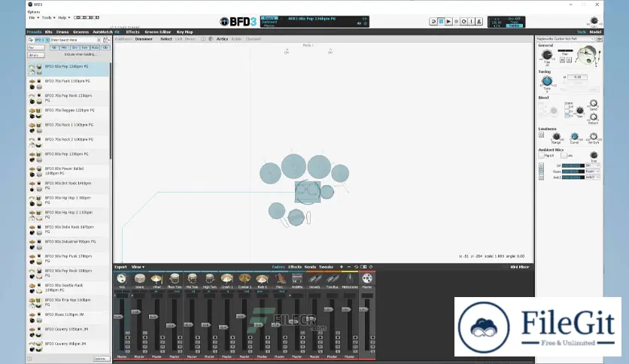Click the mixer settings gear icon
The image size is (629, 364).
click(371, 267)
